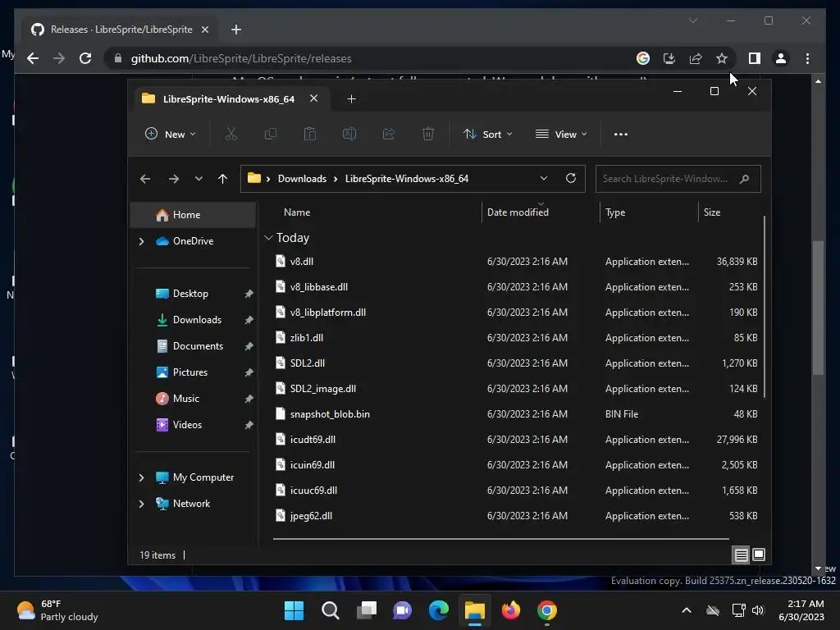Open Firefox from taskbar
Image resolution: width=840 pixels, height=630 pixels.
click(x=510, y=610)
